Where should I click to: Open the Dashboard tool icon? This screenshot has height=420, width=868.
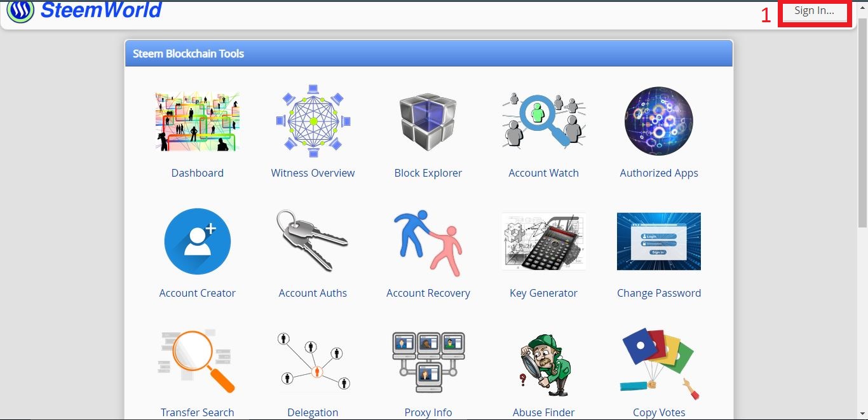(197, 121)
